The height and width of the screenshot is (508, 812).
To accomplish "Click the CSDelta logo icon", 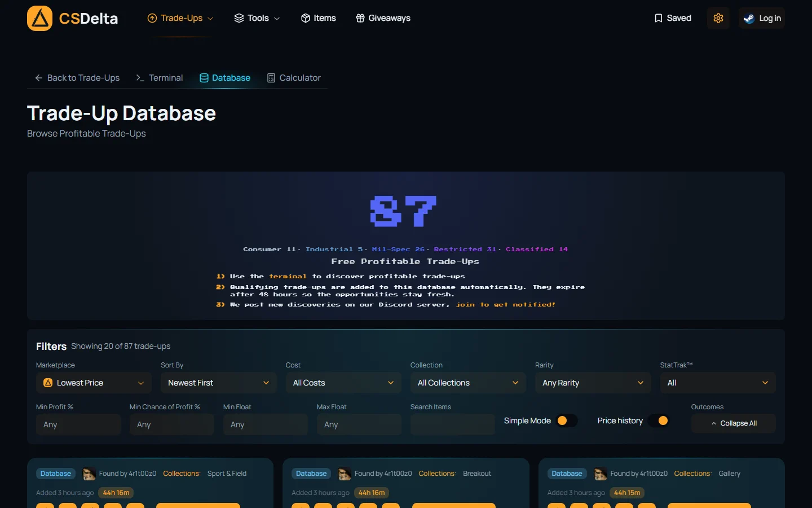I will [39, 18].
